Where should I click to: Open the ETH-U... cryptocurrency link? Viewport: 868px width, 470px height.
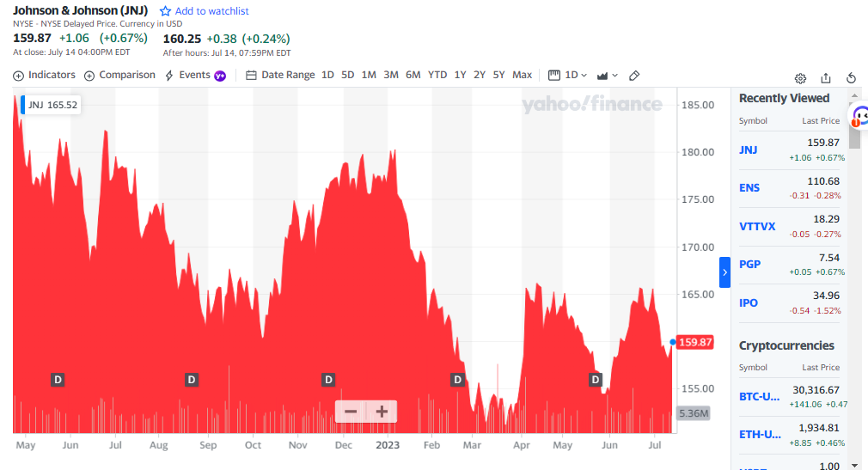coord(760,435)
